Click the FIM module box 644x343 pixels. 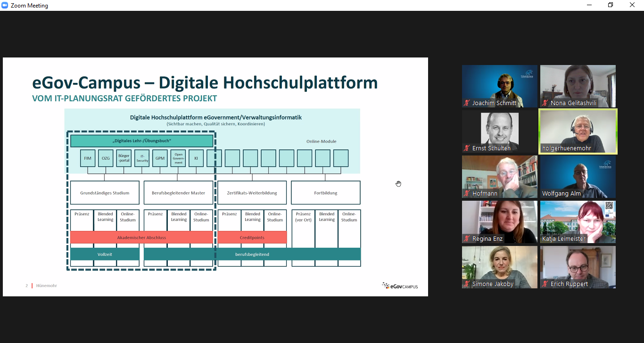[88, 158]
